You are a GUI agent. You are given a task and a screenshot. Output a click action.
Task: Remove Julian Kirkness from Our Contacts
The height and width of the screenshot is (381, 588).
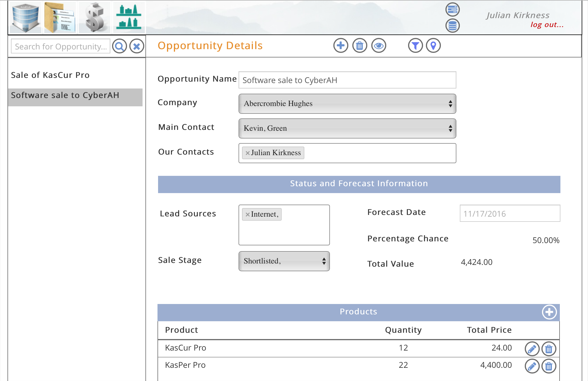247,153
